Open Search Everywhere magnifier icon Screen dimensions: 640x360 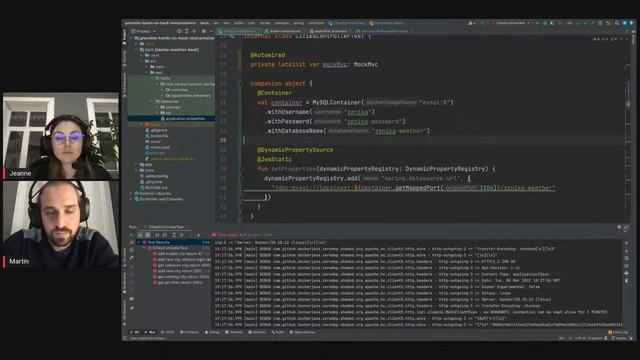(617, 23)
